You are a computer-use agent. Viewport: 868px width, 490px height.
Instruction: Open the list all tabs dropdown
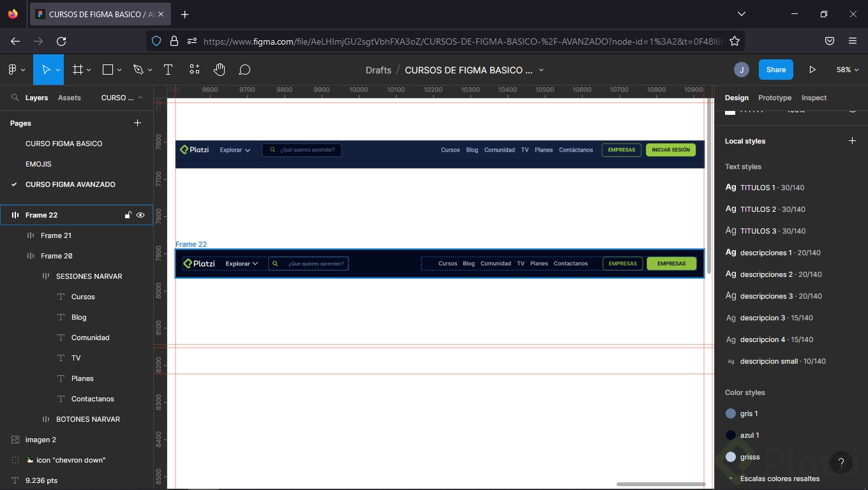pyautogui.click(x=741, y=14)
